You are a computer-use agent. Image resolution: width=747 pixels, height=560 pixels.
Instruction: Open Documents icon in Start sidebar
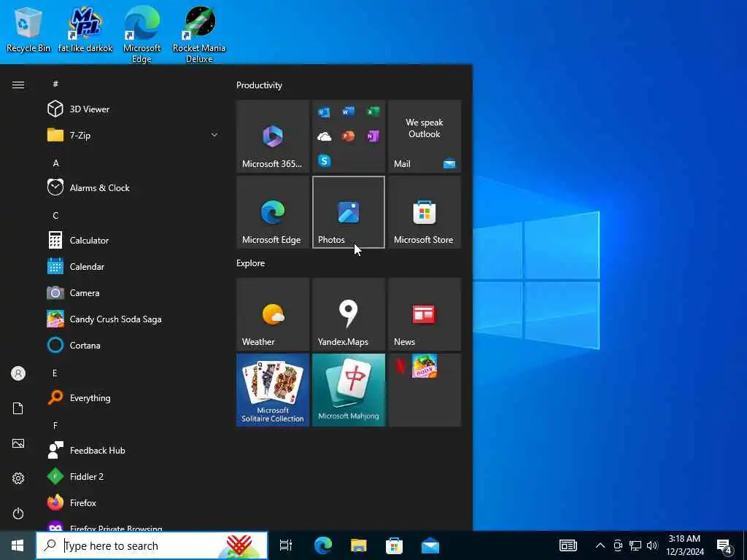(18, 408)
